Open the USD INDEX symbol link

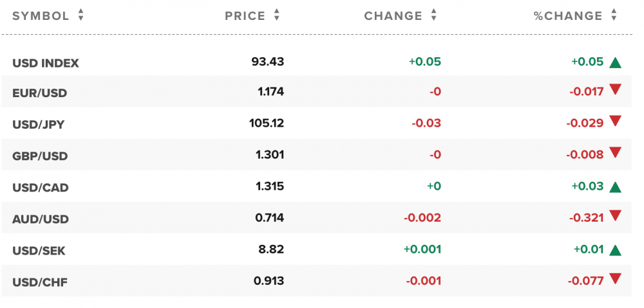coord(45,63)
